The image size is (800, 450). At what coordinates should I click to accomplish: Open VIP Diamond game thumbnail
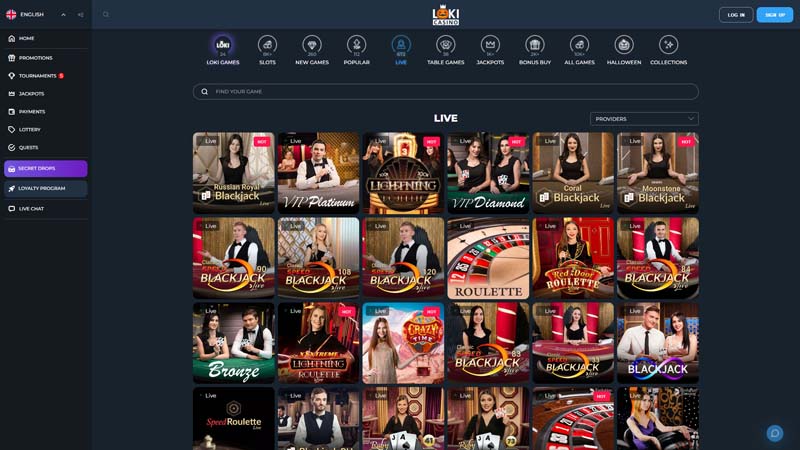click(488, 173)
